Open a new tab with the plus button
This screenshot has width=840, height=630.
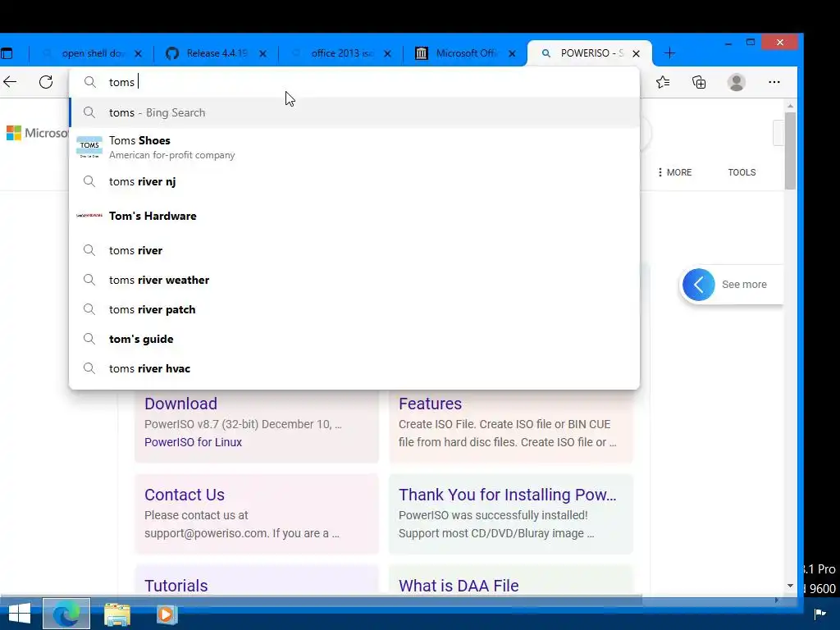tap(669, 53)
